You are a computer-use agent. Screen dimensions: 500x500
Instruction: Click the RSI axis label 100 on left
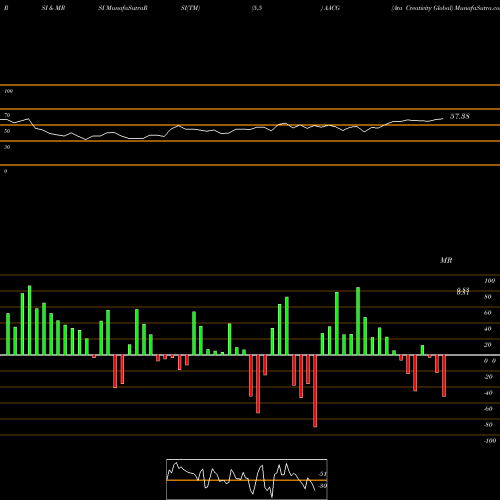[x=8, y=91]
